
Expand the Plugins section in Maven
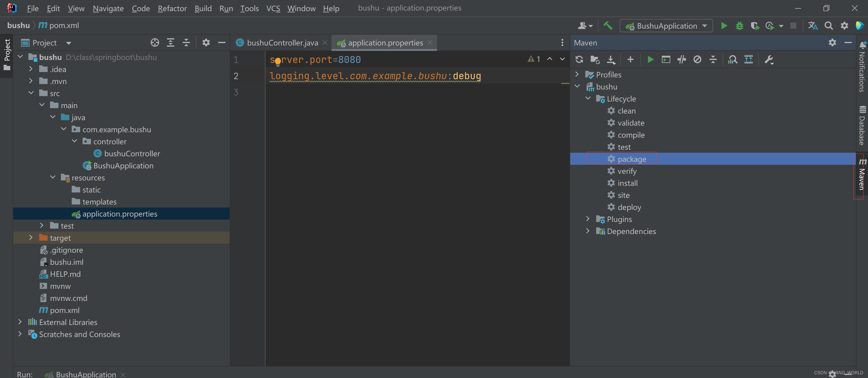pos(588,219)
